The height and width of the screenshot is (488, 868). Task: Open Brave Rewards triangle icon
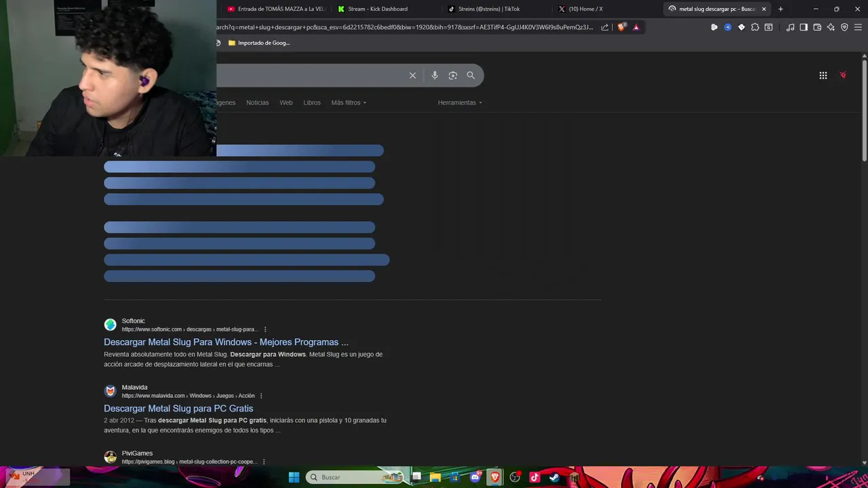(636, 27)
